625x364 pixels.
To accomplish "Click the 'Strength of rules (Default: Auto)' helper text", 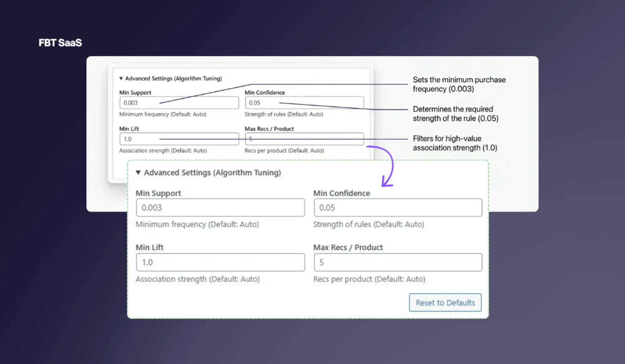I will click(x=368, y=224).
